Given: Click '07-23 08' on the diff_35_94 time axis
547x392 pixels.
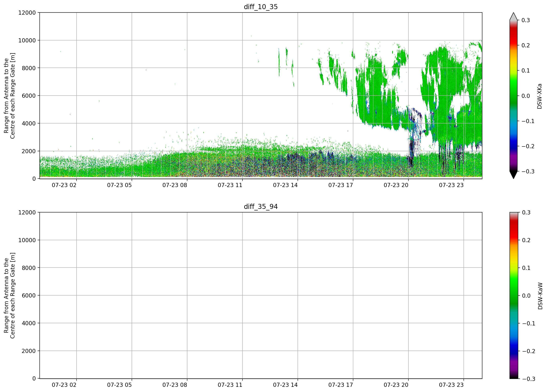Looking at the screenshot, I should (175, 385).
